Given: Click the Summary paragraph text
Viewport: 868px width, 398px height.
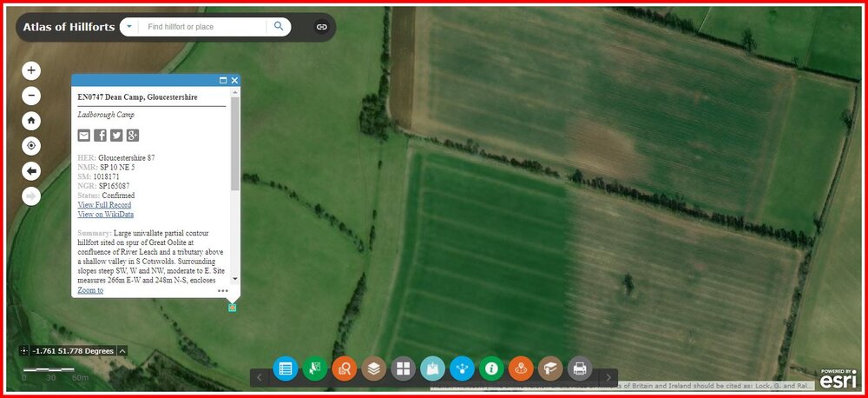Looking at the screenshot, I should tap(152, 256).
